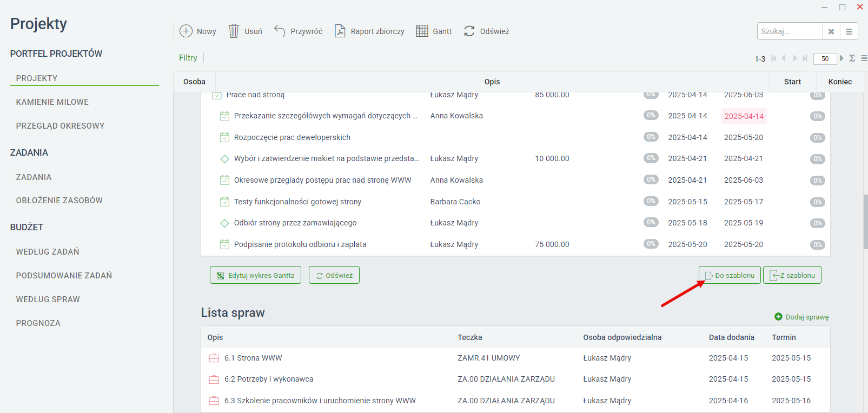This screenshot has width=868, height=413.
Task: Click task icon of Rozpoczęcie prac deweloperskich
Action: (224, 137)
